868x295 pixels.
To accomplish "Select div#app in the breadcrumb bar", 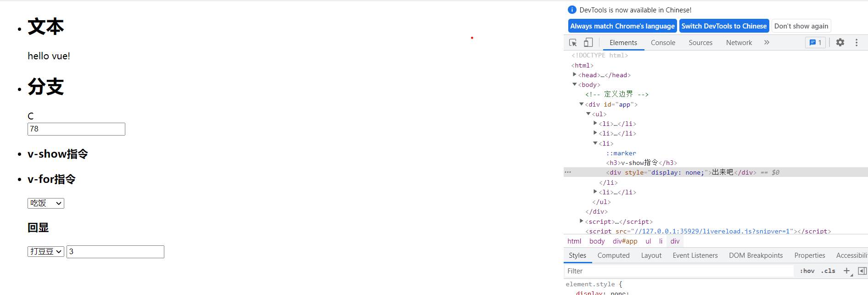I will tap(625, 241).
